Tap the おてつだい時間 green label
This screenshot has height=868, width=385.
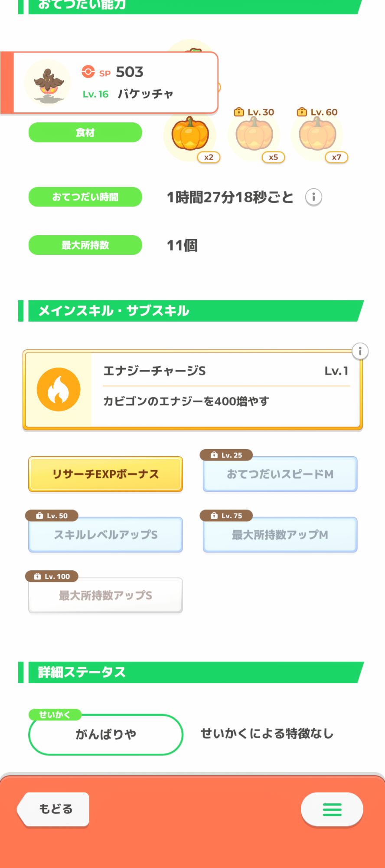coord(85,197)
